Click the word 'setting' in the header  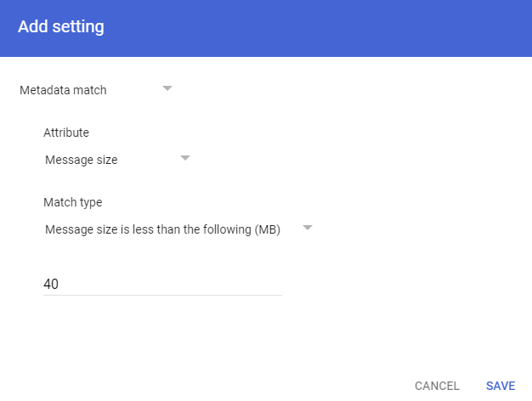tap(78, 26)
